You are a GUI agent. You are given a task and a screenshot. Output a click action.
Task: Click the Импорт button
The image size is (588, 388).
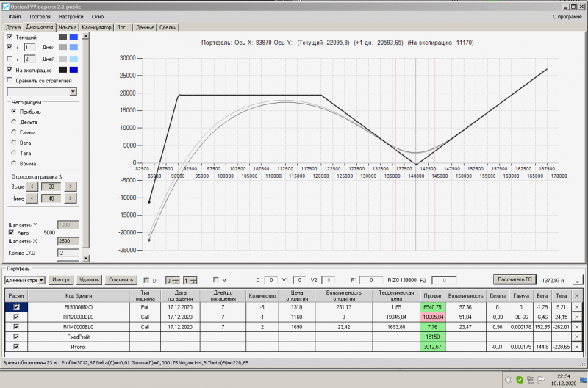[x=62, y=280]
